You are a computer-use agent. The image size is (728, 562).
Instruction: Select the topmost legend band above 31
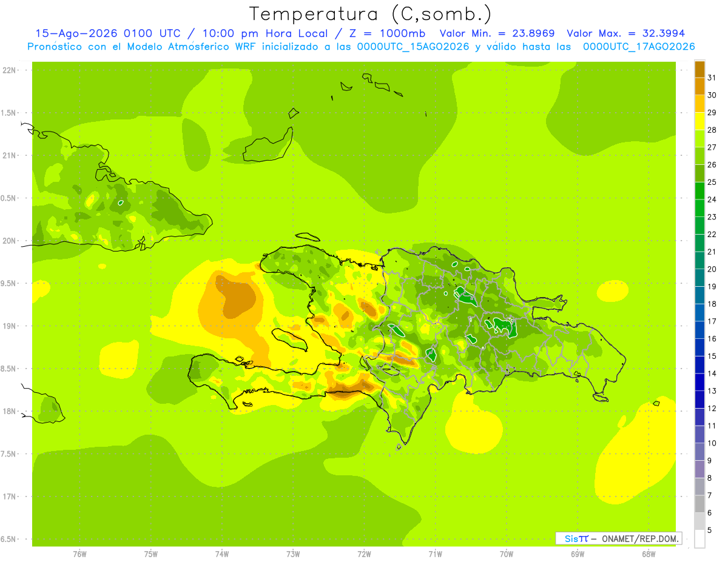(x=699, y=69)
